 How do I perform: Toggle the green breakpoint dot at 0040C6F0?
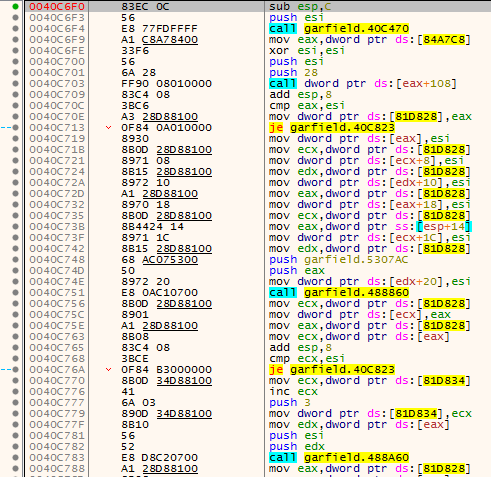[x=15, y=7]
